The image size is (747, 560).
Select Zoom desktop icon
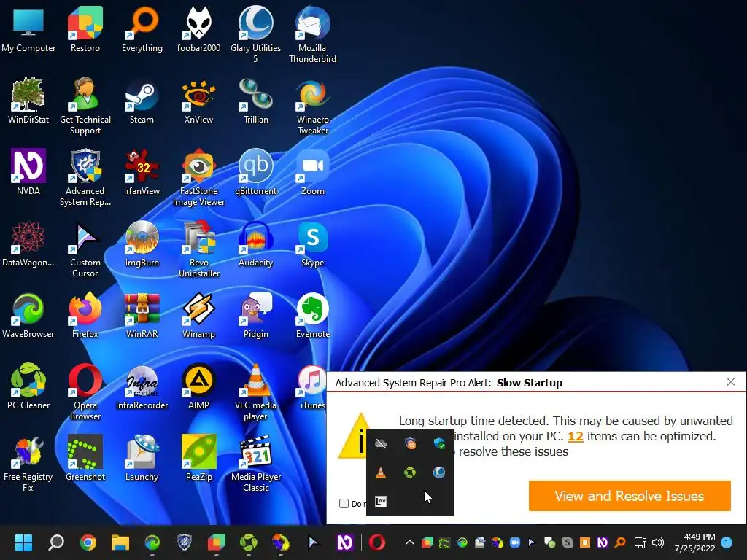pos(312,171)
